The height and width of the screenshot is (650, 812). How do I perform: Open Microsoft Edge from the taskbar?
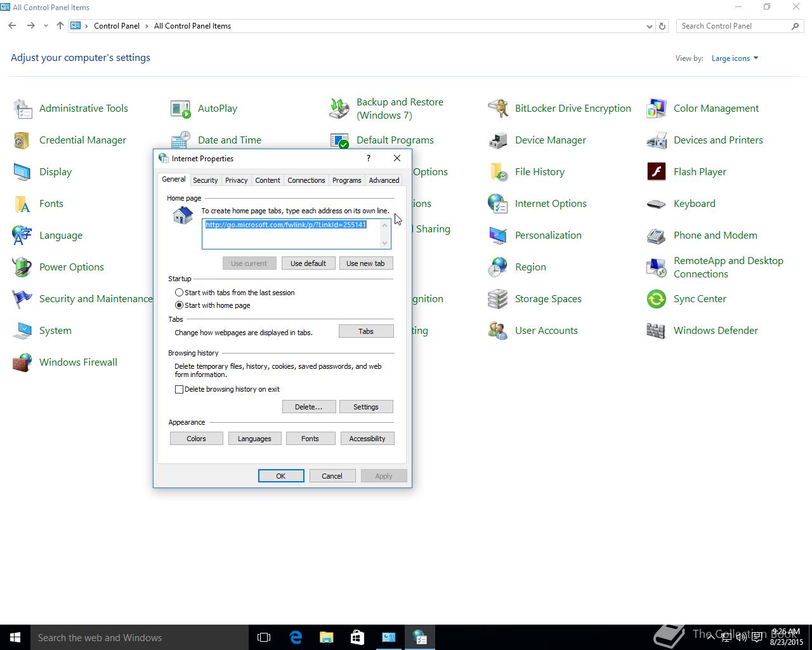point(296,637)
